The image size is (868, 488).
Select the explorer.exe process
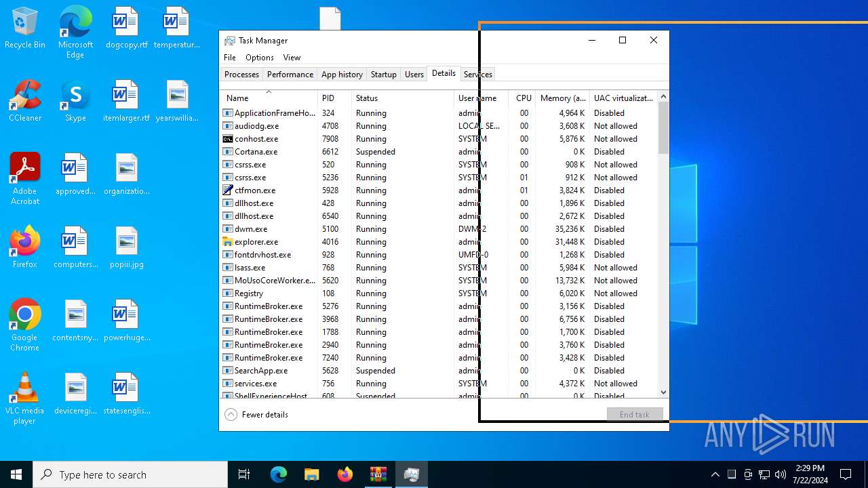point(439,242)
